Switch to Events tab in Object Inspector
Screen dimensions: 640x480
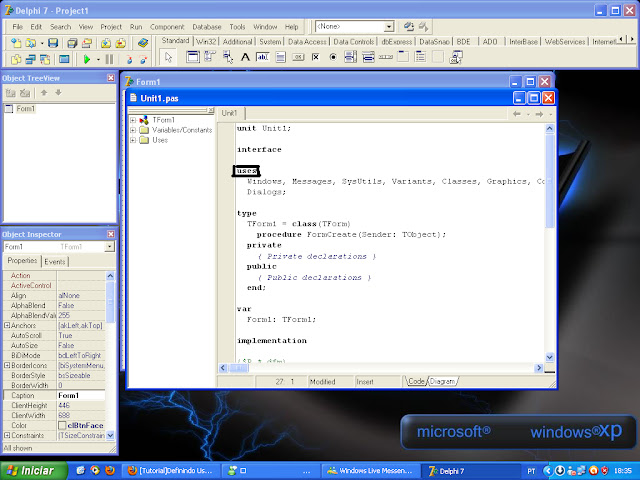coord(55,262)
